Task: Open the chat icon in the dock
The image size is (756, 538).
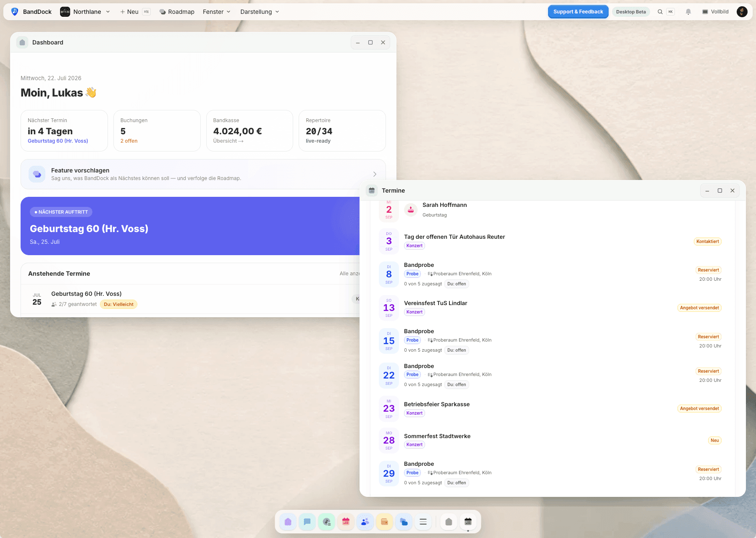Action: click(307, 522)
